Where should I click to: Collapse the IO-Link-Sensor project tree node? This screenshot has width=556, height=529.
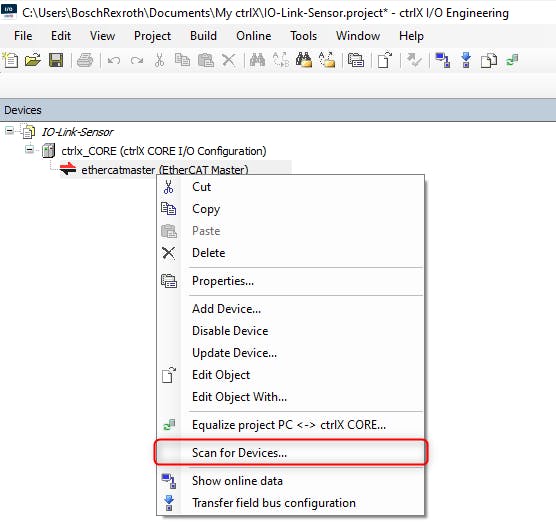coord(9,131)
